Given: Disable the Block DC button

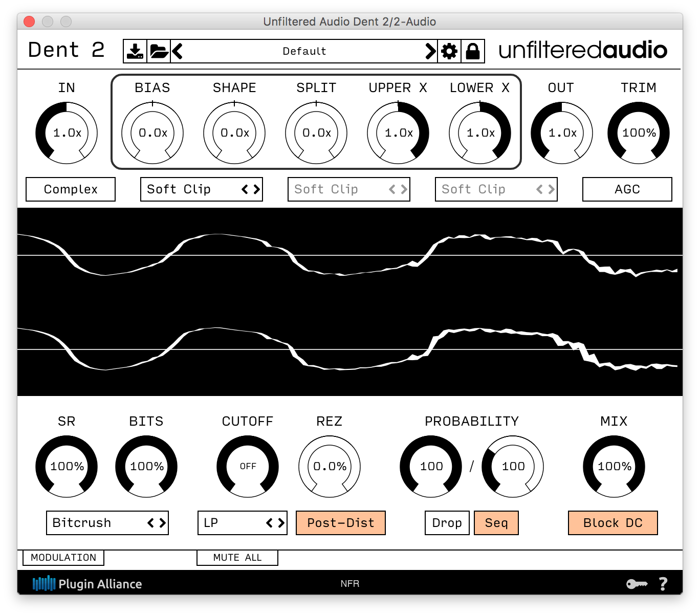Looking at the screenshot, I should click(613, 523).
